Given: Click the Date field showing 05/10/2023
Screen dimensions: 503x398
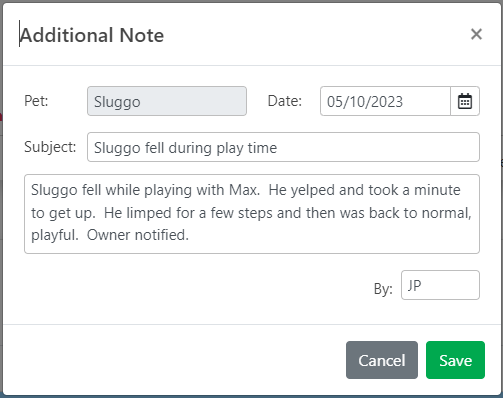Looking at the screenshot, I should click(x=385, y=101).
